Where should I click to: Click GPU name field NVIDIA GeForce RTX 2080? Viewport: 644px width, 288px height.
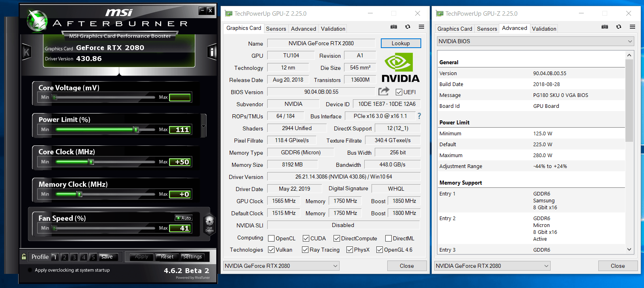[321, 43]
